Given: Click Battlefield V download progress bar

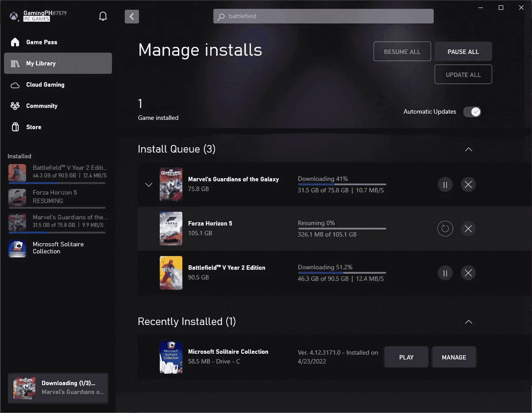Looking at the screenshot, I should point(342,273).
